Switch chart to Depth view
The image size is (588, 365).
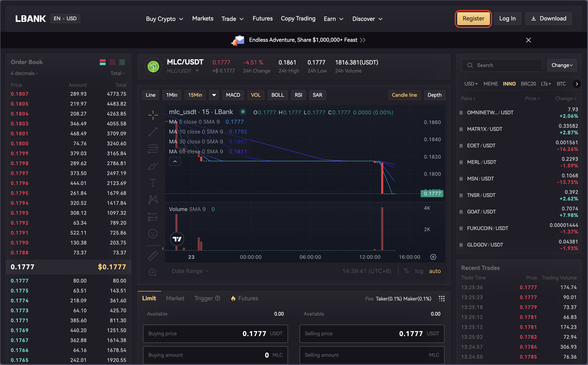point(434,95)
